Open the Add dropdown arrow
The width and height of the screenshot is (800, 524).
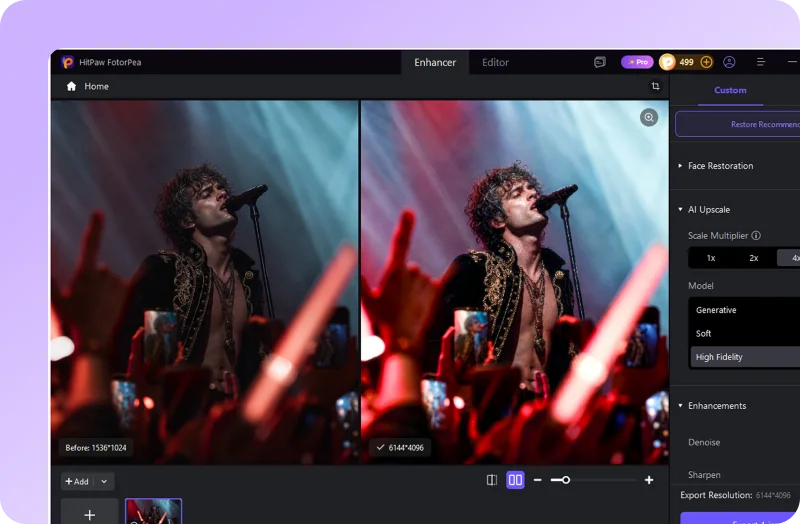(104, 481)
